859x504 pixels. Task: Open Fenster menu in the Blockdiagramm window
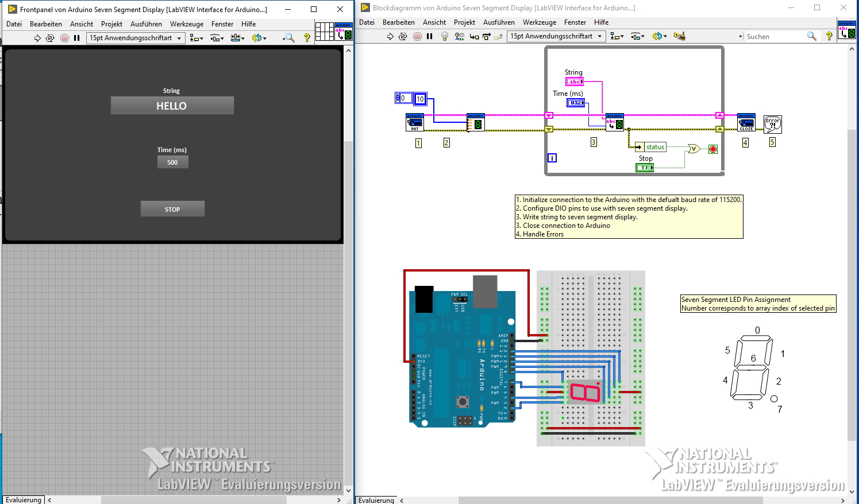[575, 22]
